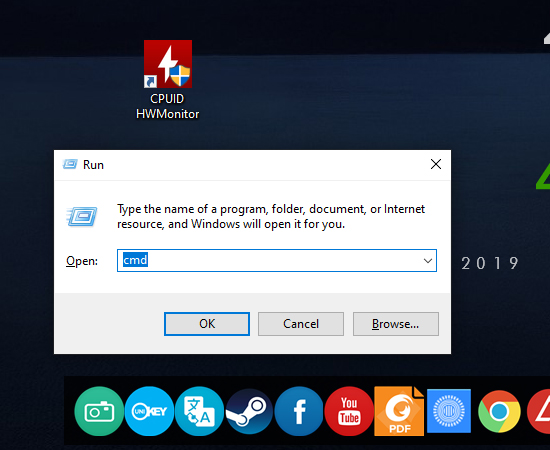Click the Run icon in the title bar
Screen dimensions: 550x450
click(70, 164)
